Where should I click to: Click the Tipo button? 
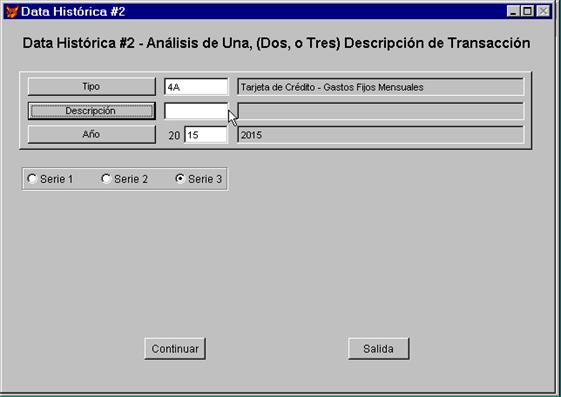coord(92,87)
